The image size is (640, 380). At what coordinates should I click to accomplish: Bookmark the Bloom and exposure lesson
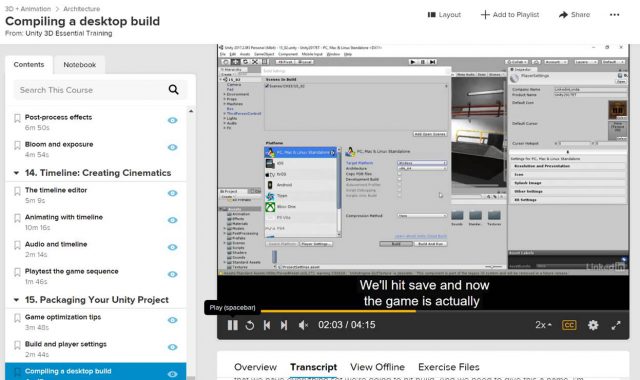click(x=17, y=145)
